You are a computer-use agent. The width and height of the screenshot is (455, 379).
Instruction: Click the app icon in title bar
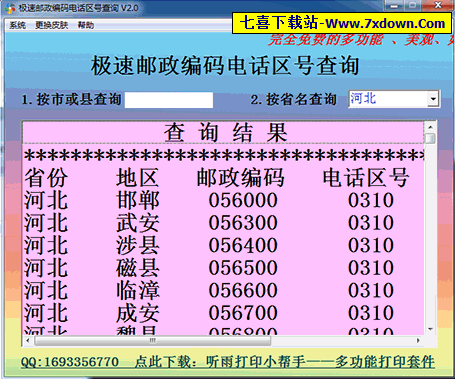click(9, 8)
